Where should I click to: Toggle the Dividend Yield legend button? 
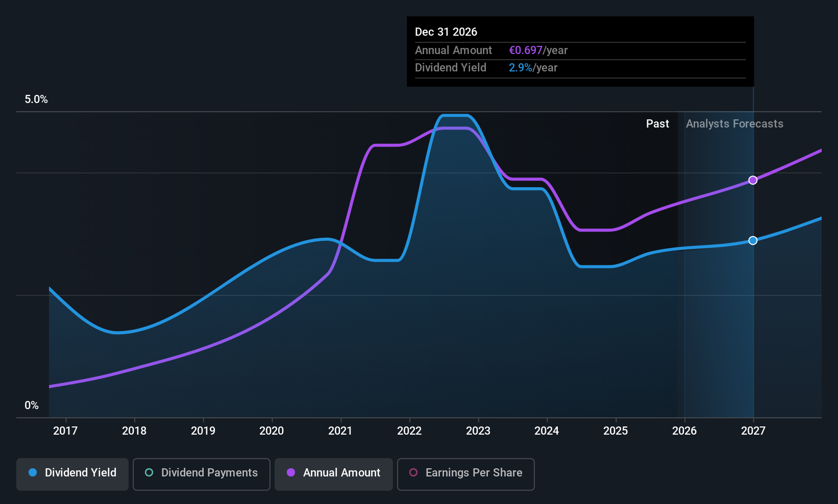pyautogui.click(x=72, y=474)
